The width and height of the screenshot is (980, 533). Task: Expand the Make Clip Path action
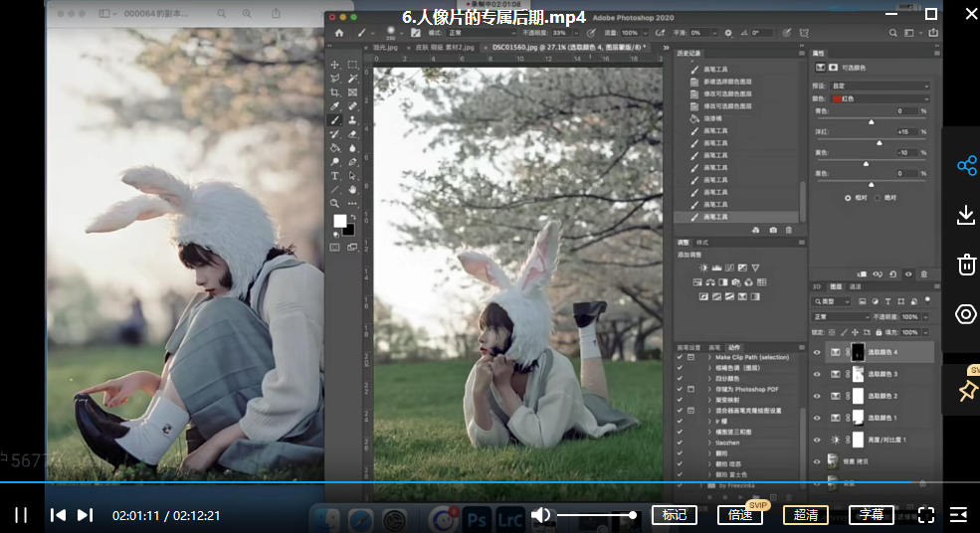click(x=709, y=357)
